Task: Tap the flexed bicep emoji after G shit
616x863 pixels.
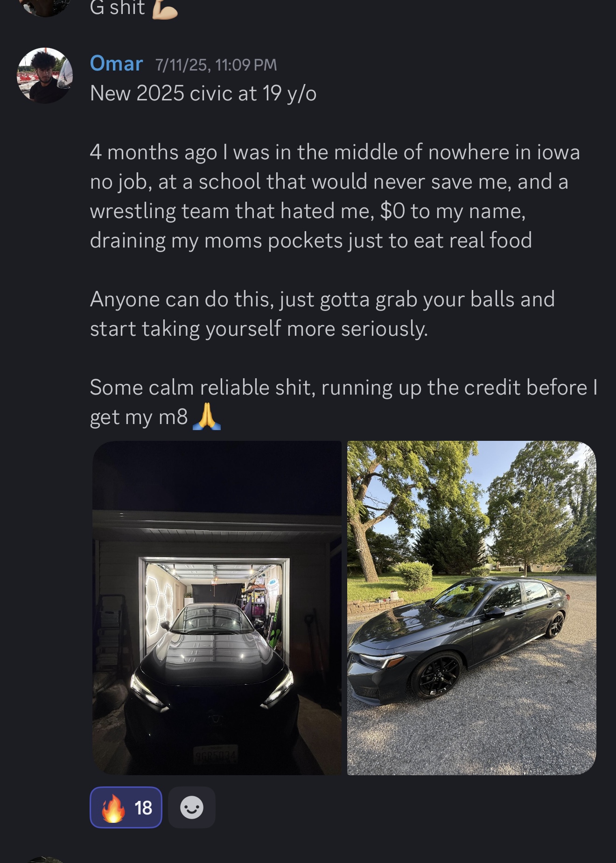Action: 165,9
